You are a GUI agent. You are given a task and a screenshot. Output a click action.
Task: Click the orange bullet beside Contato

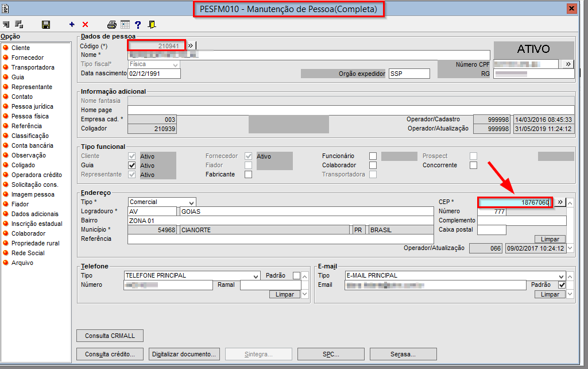click(x=6, y=96)
